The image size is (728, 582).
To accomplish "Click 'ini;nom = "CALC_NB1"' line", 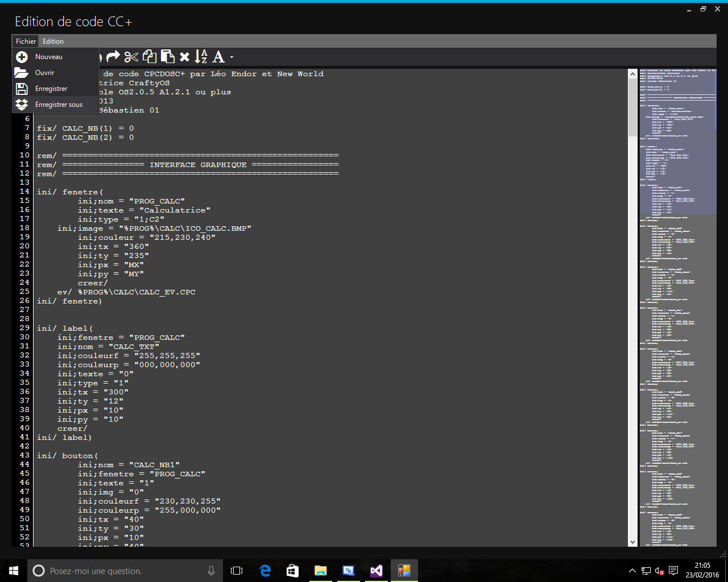I will pos(129,465).
